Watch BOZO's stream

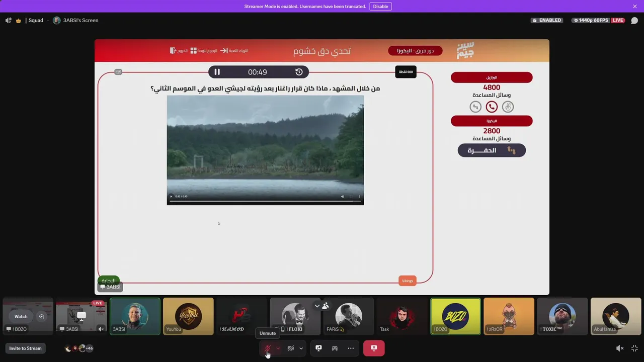tap(21, 316)
